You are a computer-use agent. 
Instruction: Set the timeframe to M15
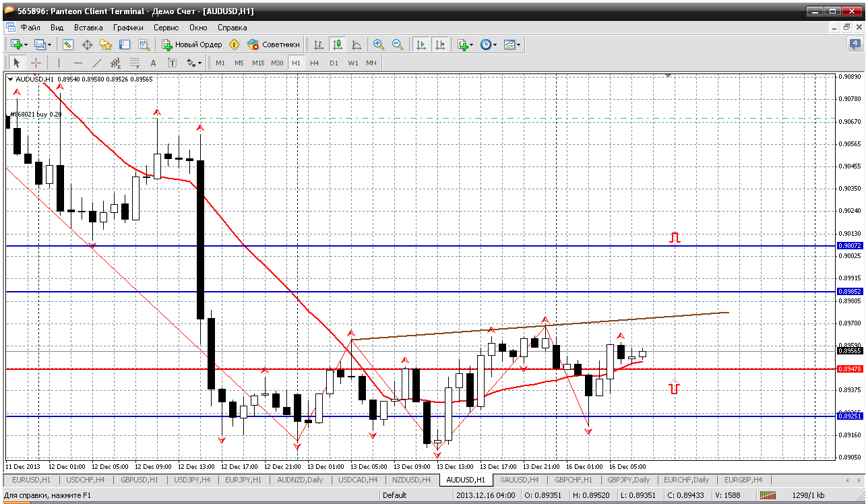pyautogui.click(x=258, y=63)
